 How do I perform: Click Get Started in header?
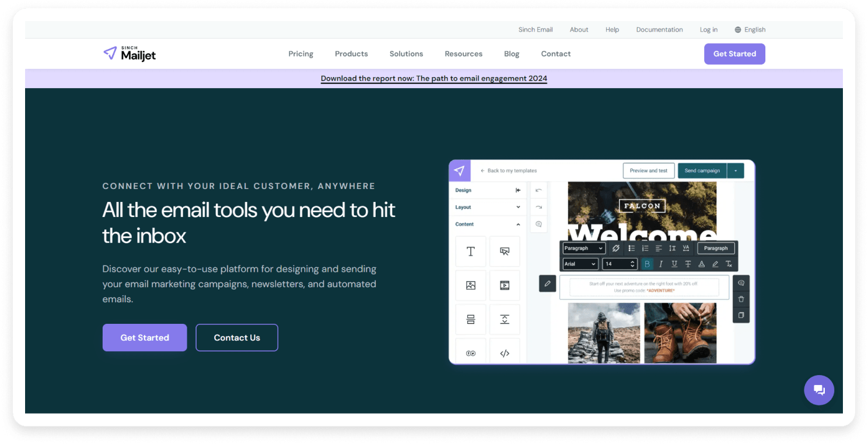tap(734, 54)
